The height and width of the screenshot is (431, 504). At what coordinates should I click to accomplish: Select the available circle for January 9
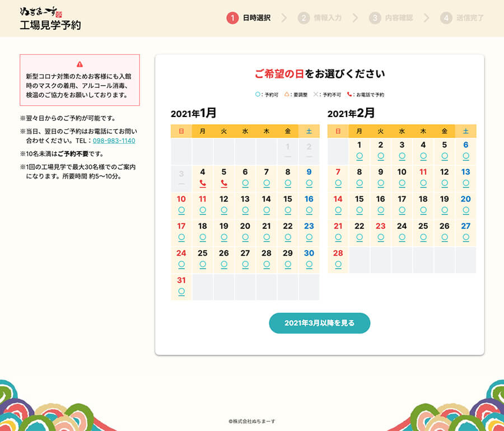(309, 183)
